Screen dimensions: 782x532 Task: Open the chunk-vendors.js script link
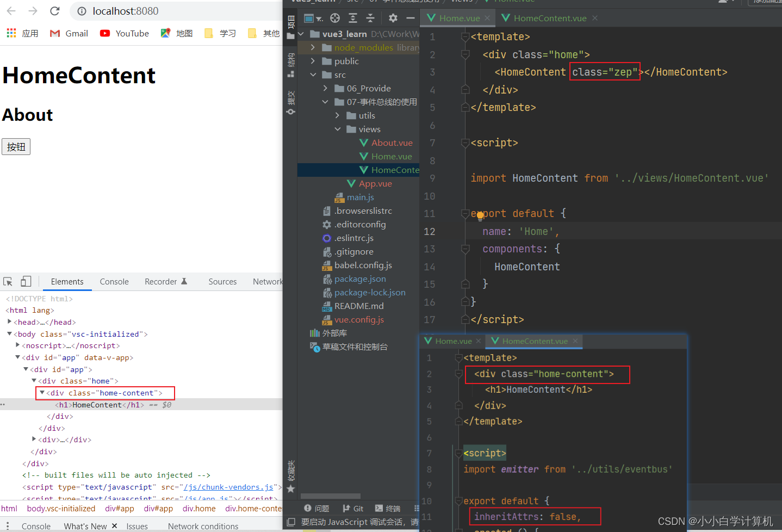228,487
